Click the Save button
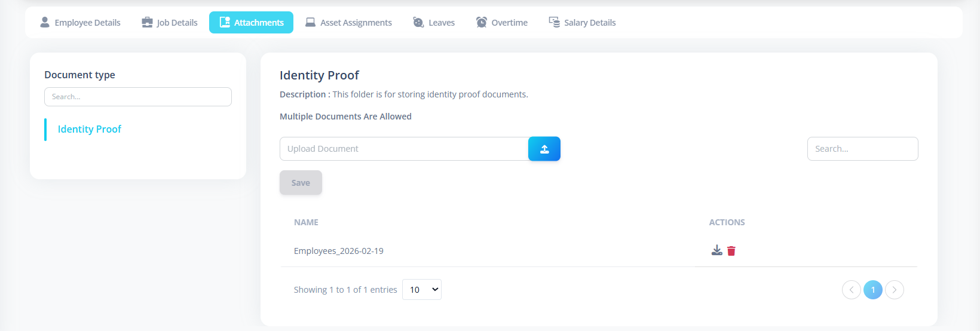The height and width of the screenshot is (331, 980). (301, 183)
